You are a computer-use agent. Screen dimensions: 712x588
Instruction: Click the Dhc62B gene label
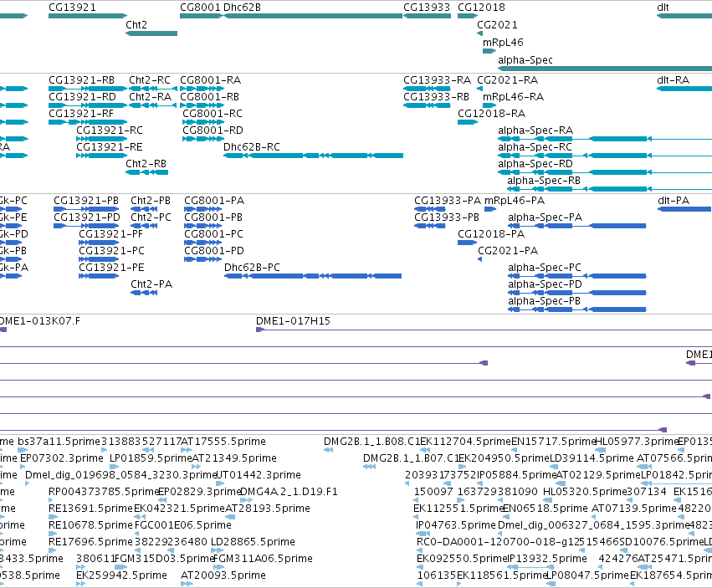tap(242, 8)
